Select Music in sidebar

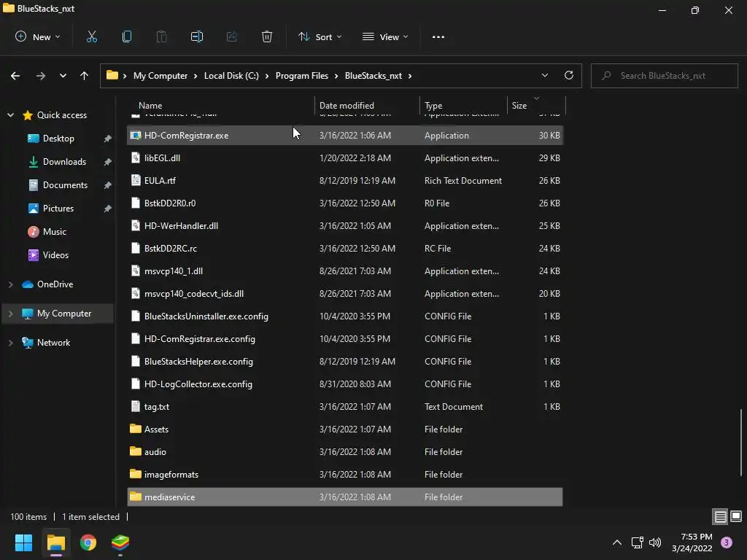point(54,231)
